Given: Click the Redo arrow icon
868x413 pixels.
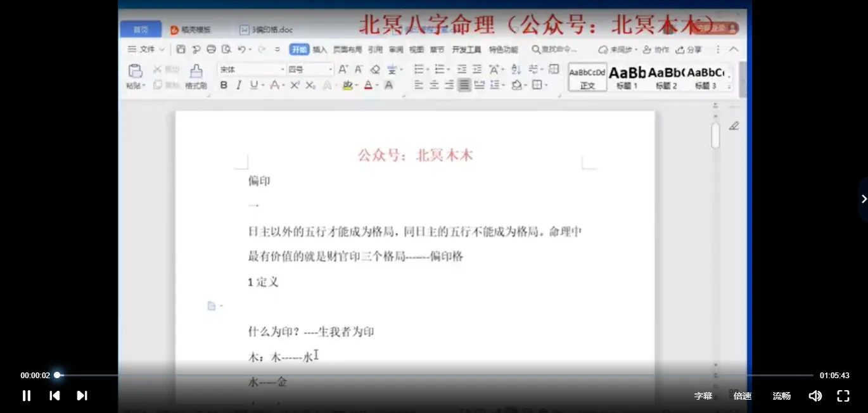Looking at the screenshot, I should click(262, 49).
